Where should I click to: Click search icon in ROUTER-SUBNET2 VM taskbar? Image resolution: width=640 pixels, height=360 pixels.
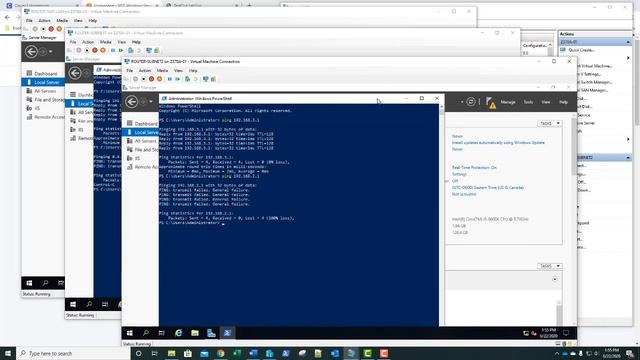click(x=146, y=333)
